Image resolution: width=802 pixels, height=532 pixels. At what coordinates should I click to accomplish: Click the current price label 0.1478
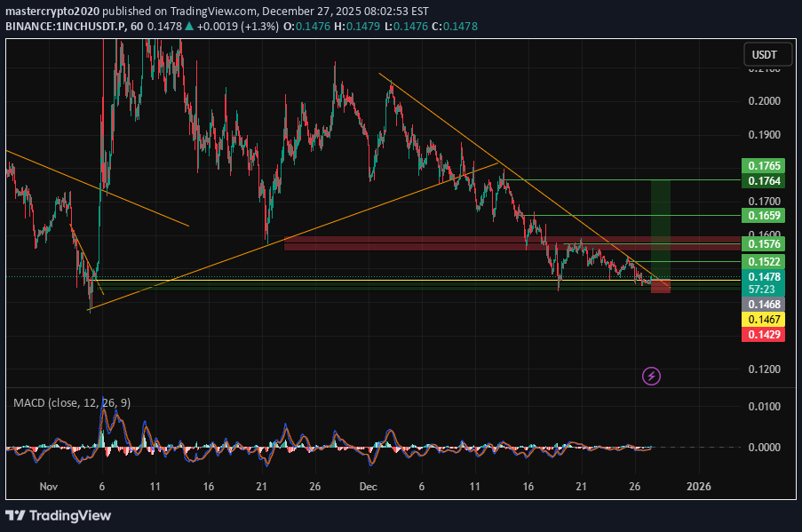(x=764, y=277)
